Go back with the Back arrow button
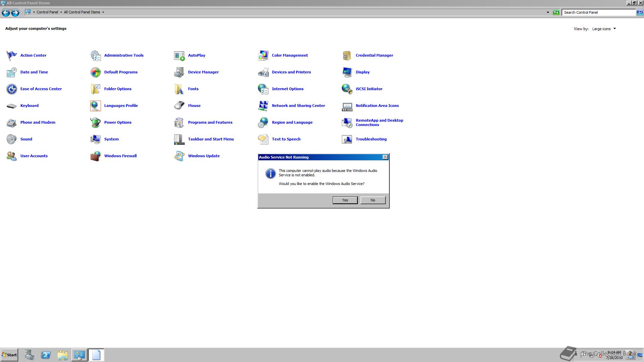The height and width of the screenshot is (362, 644). 6,13
